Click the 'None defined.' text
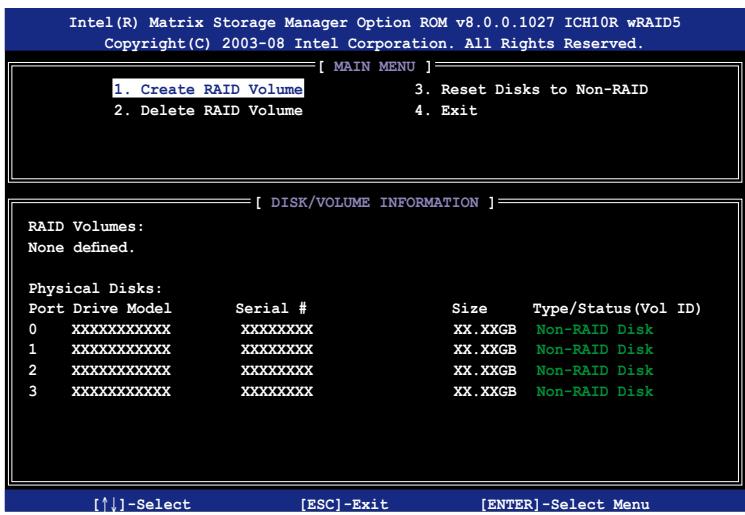The height and width of the screenshot is (515, 745). pos(81,247)
